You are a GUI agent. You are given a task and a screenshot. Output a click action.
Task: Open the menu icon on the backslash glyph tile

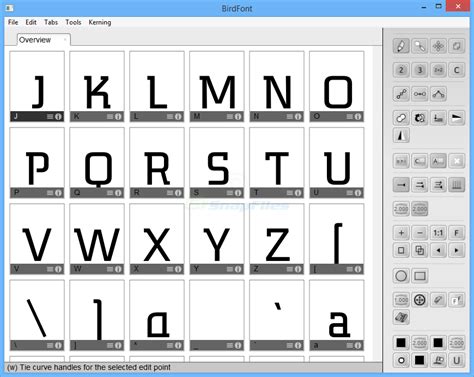pyautogui.click(x=50, y=346)
